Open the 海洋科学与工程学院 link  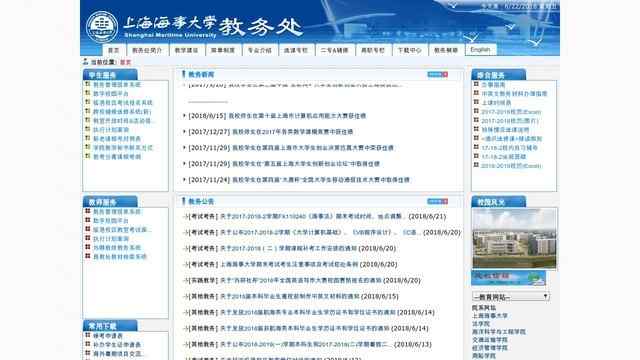point(499,332)
